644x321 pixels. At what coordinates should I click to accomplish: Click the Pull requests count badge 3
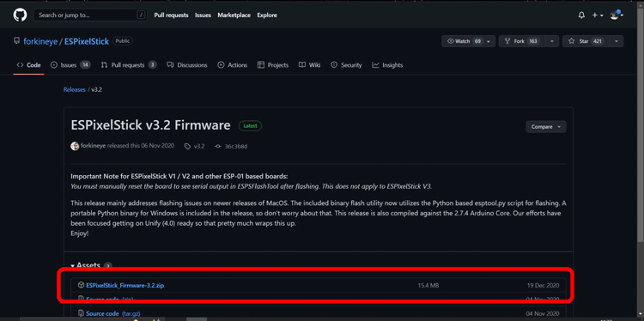pyautogui.click(x=152, y=65)
